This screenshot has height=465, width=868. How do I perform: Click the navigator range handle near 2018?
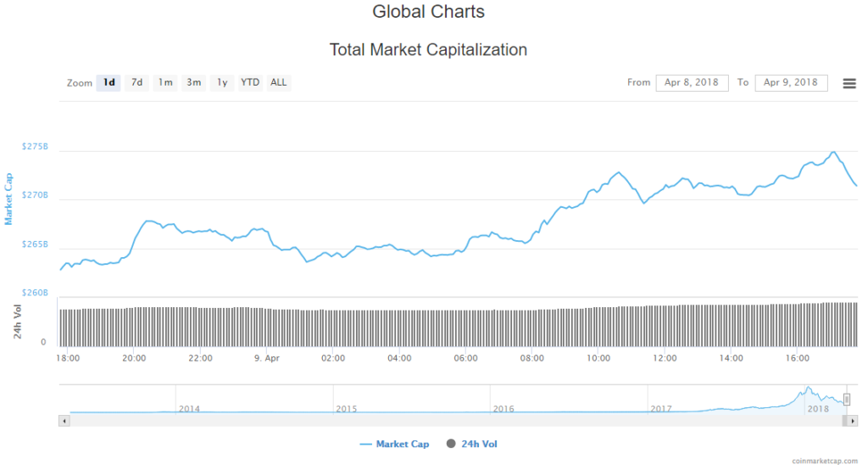[x=846, y=400]
